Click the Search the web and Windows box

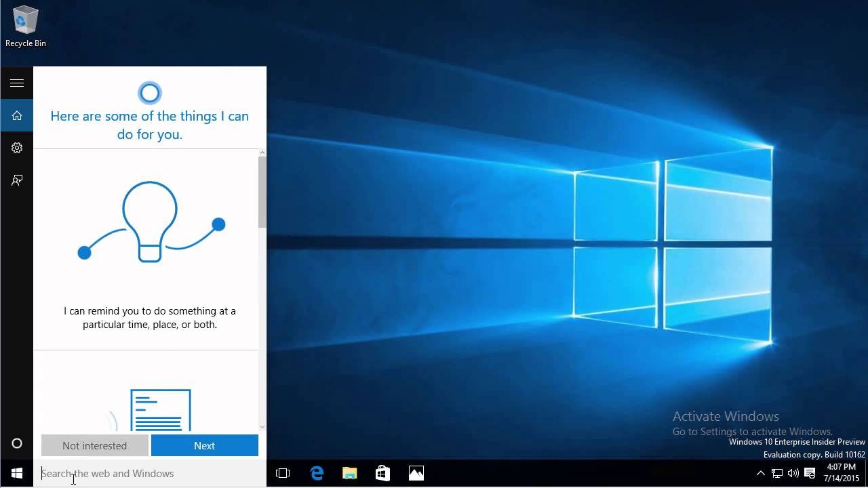point(150,473)
